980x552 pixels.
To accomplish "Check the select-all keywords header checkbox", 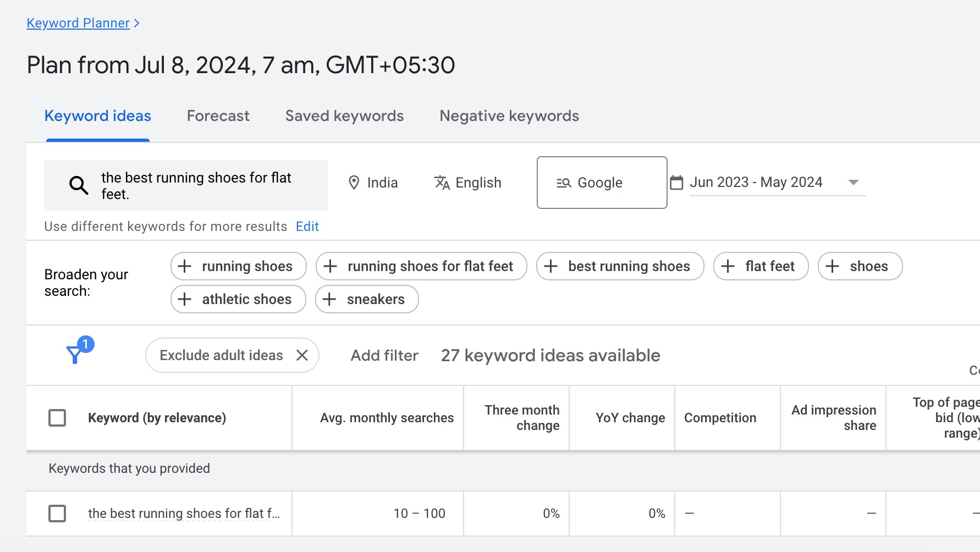I will (57, 418).
